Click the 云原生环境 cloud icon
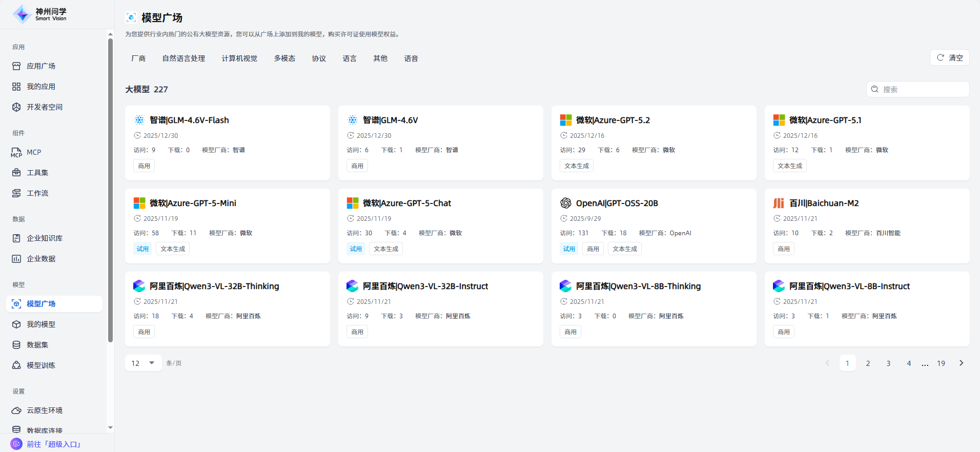Screen dimensions: 980x452 pyautogui.click(x=16, y=410)
